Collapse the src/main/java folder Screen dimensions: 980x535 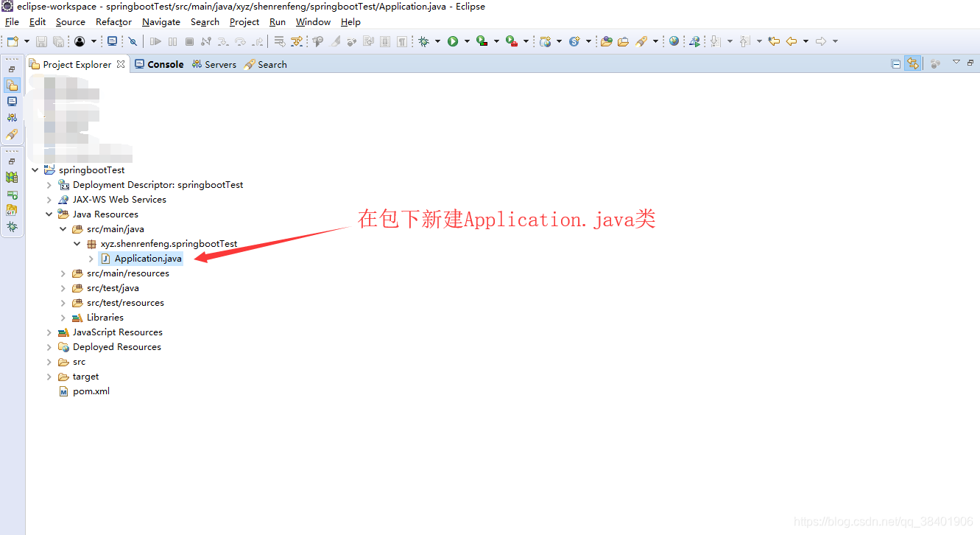63,229
